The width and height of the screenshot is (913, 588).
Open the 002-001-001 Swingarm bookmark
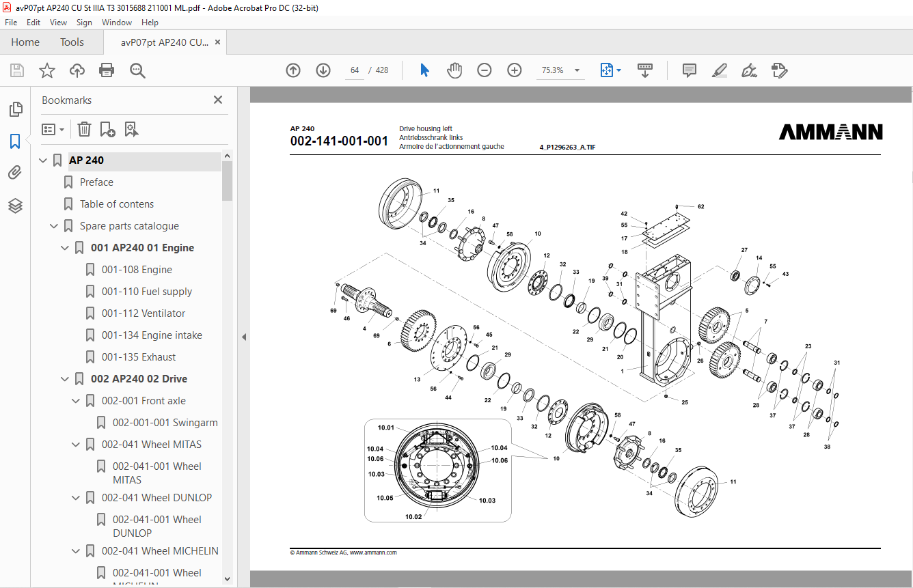tap(165, 423)
